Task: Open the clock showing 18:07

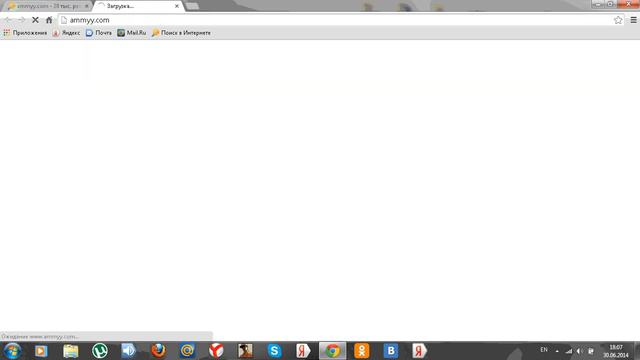Action: coord(616,351)
